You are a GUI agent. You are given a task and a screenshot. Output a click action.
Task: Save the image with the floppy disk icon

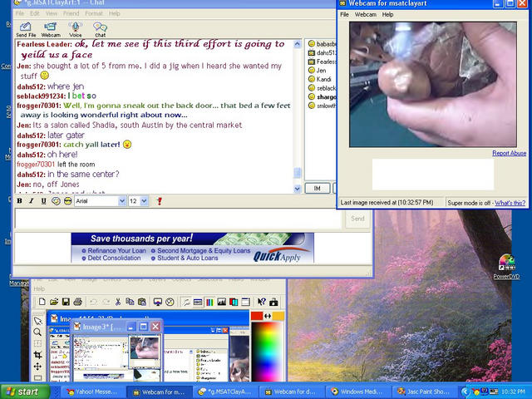66,302
